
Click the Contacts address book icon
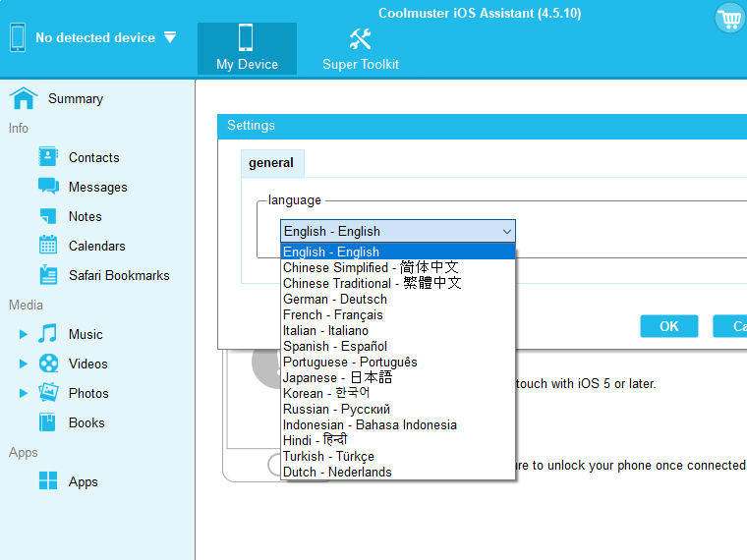click(x=48, y=156)
